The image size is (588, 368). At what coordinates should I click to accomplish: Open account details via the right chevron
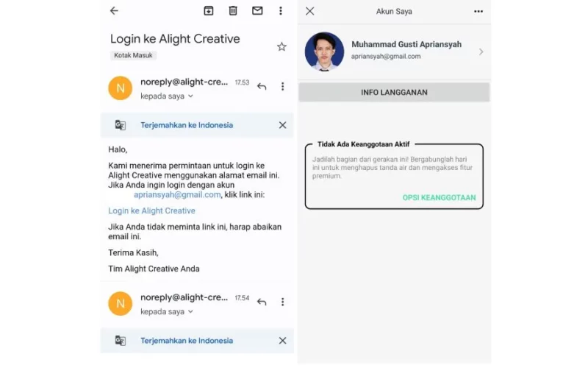click(x=481, y=52)
